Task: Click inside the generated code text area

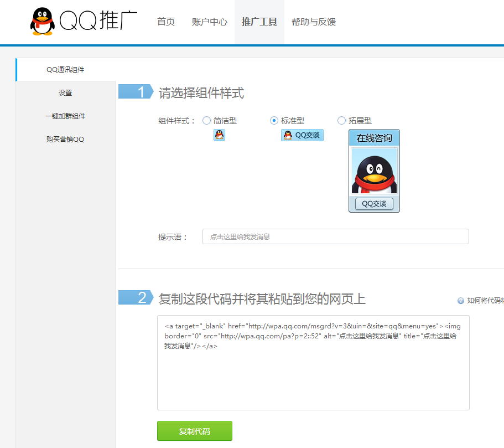Action: click(313, 363)
